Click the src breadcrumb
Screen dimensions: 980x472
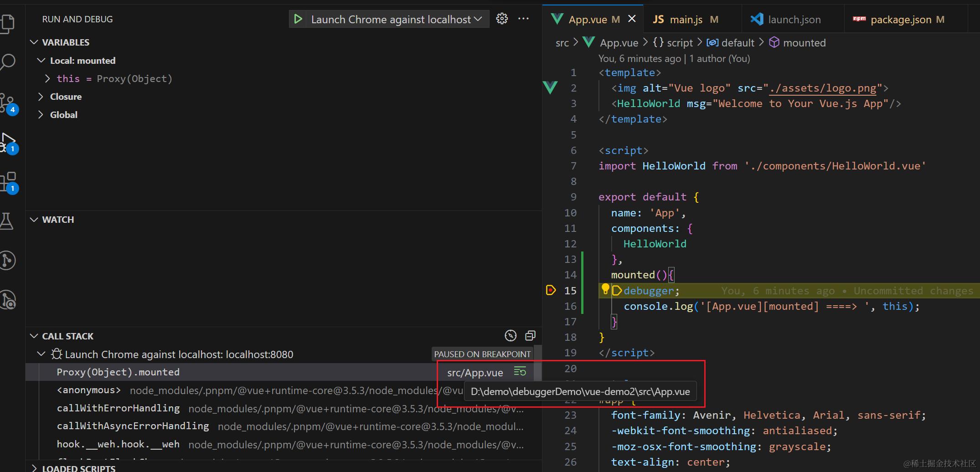coord(562,43)
